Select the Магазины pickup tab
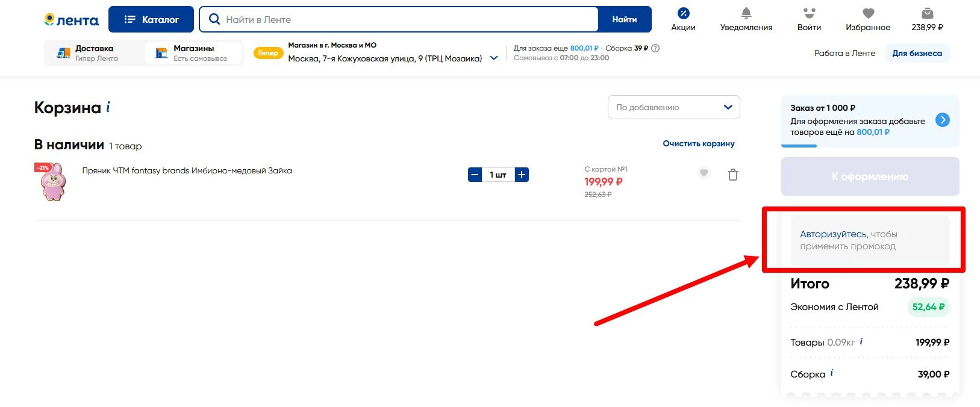 point(193,53)
